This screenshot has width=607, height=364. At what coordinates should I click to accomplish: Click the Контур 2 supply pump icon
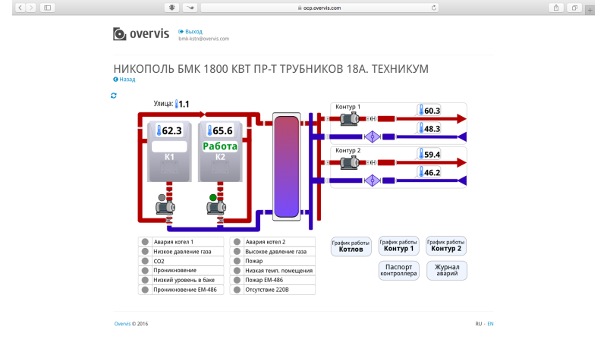point(350,162)
